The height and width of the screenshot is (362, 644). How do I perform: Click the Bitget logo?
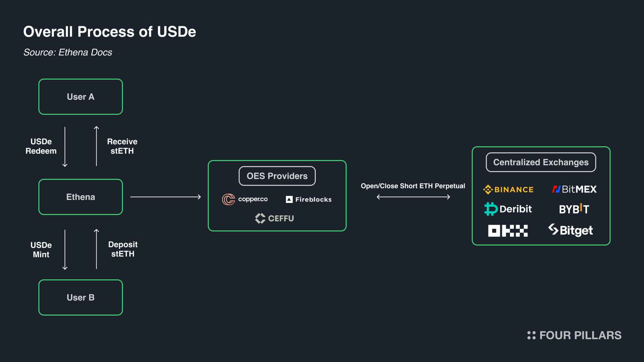click(571, 230)
